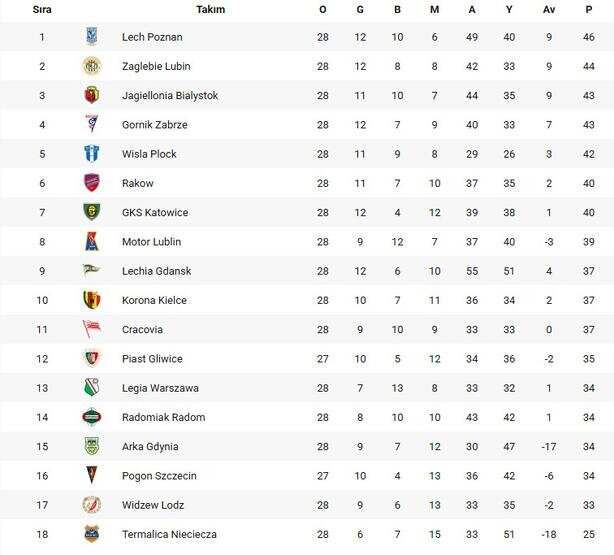Click the Korona Kielce team crest
This screenshot has height=555, width=614.
click(x=92, y=300)
